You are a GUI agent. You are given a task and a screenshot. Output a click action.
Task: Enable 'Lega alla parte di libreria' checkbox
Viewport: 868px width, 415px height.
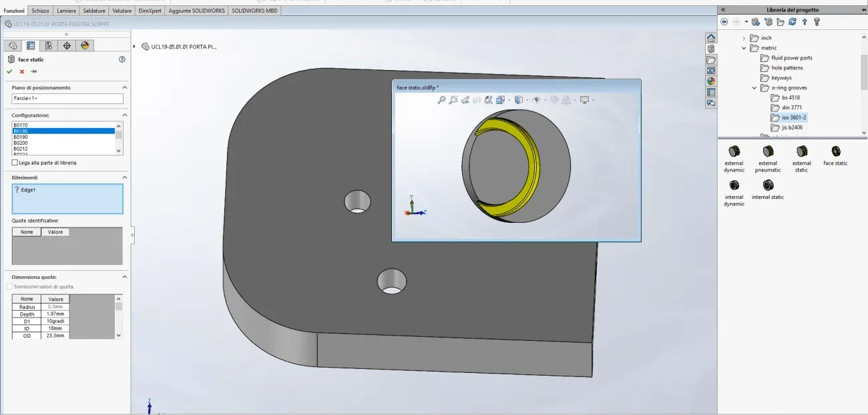click(x=15, y=163)
